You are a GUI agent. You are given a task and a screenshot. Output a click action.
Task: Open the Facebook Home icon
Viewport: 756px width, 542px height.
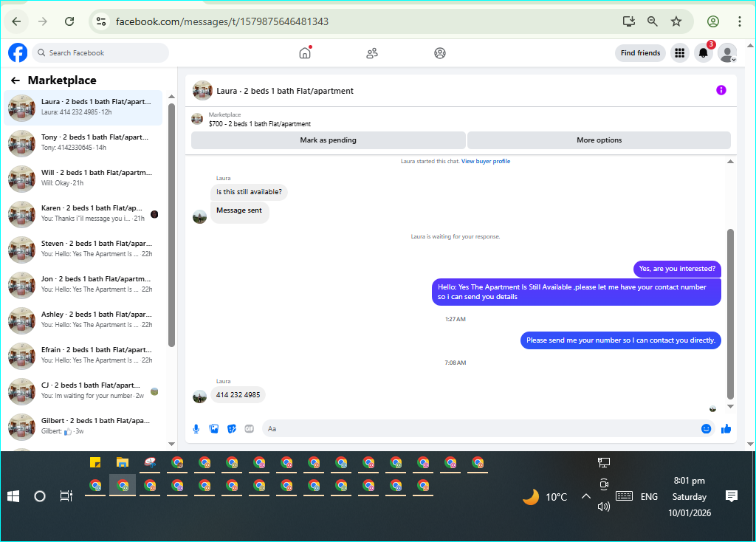pyautogui.click(x=305, y=52)
